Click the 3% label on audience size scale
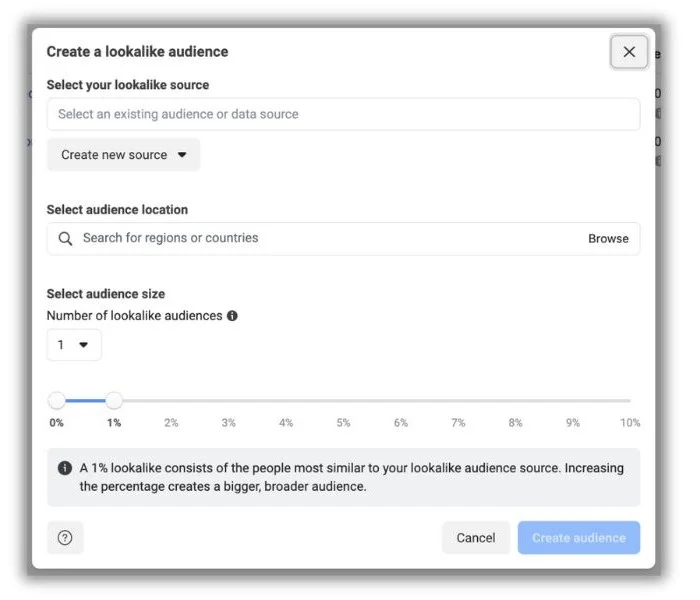The height and width of the screenshot is (600, 700). tap(229, 422)
